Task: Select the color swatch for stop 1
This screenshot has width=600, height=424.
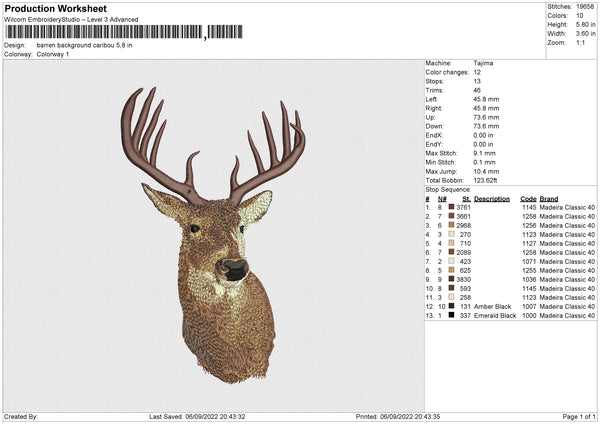Action: pyautogui.click(x=452, y=207)
